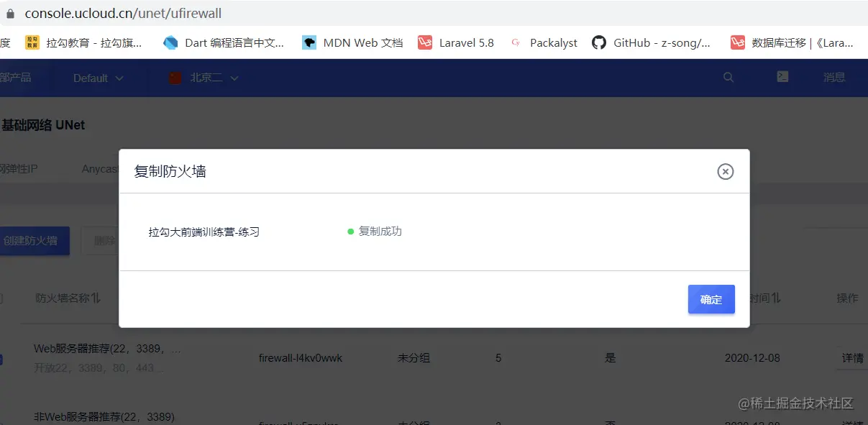This screenshot has height=425, width=868.
Task: Open the GitHub z-song bookmark
Action: click(x=652, y=42)
